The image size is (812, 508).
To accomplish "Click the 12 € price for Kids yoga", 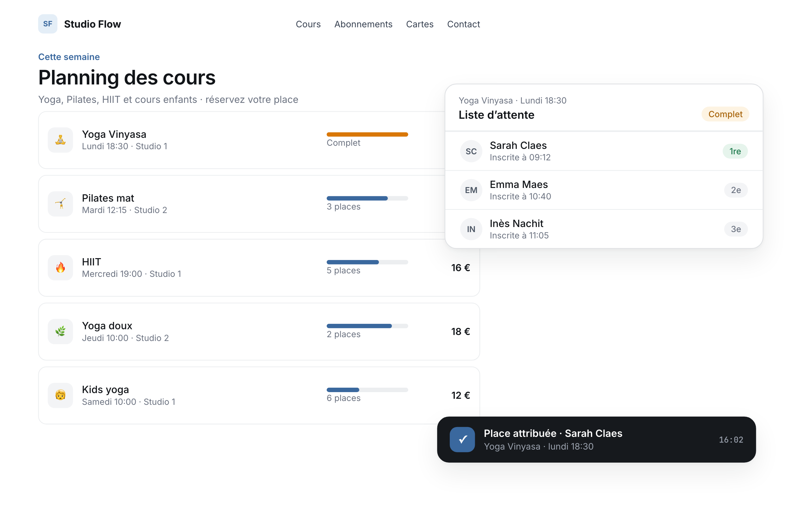I will tap(460, 396).
